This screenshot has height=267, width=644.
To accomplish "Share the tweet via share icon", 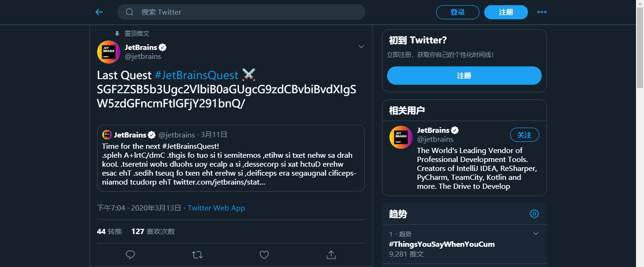I will click(331, 255).
